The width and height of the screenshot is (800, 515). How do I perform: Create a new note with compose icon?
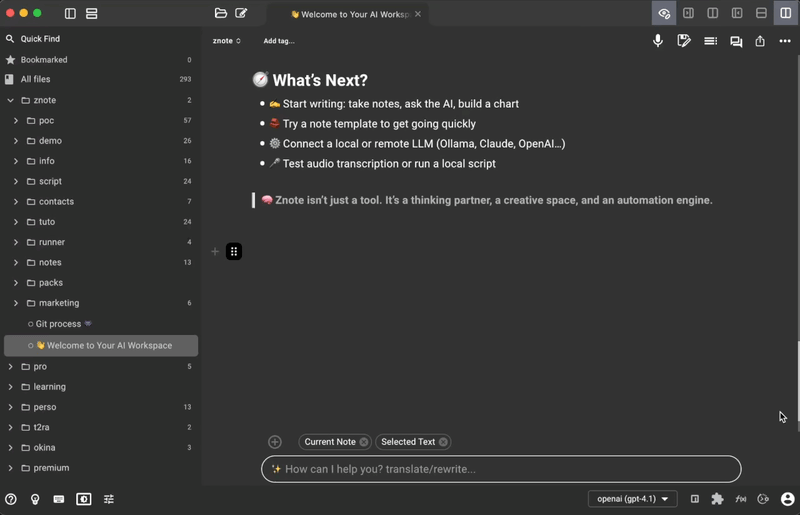click(241, 13)
